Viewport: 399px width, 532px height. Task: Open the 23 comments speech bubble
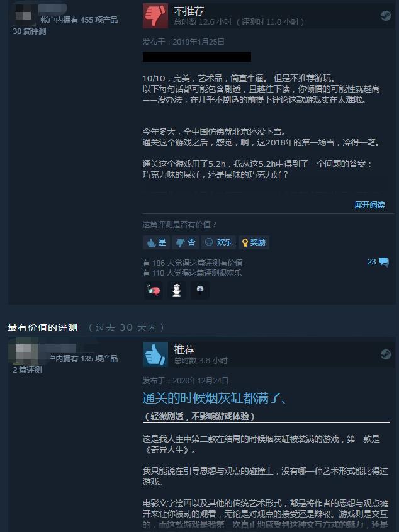[x=378, y=261]
